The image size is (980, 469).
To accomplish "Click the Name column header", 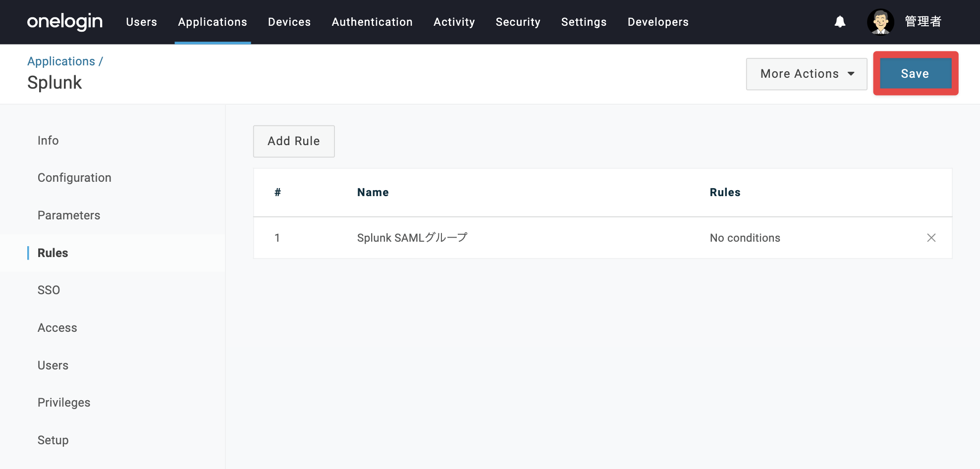I will (373, 192).
